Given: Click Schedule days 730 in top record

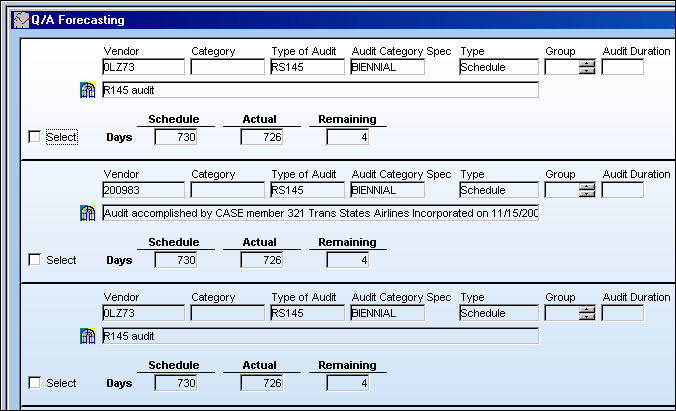Looking at the screenshot, I should [176, 137].
